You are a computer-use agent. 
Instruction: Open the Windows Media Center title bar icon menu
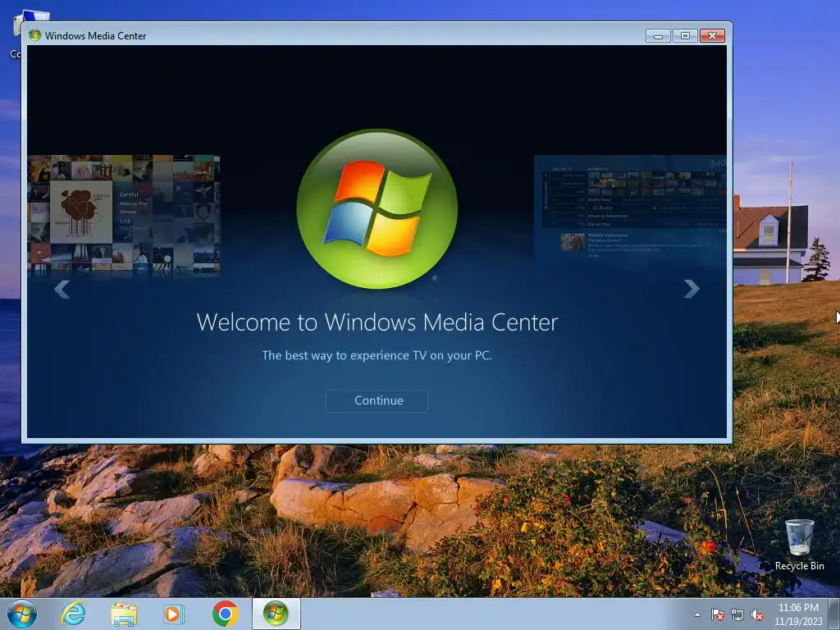click(x=34, y=35)
